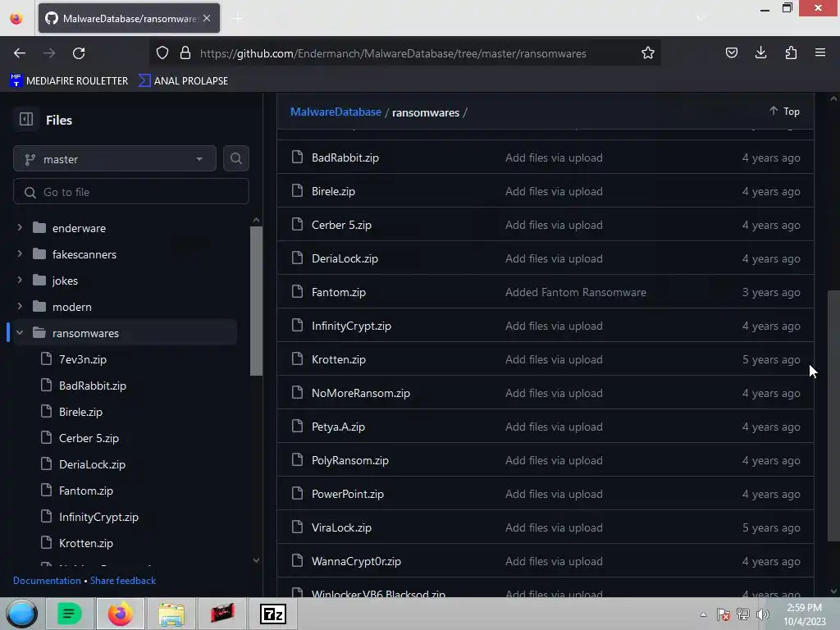Open WannaCrypt0r.zip in the file list
The width and height of the screenshot is (840, 630).
click(x=356, y=561)
